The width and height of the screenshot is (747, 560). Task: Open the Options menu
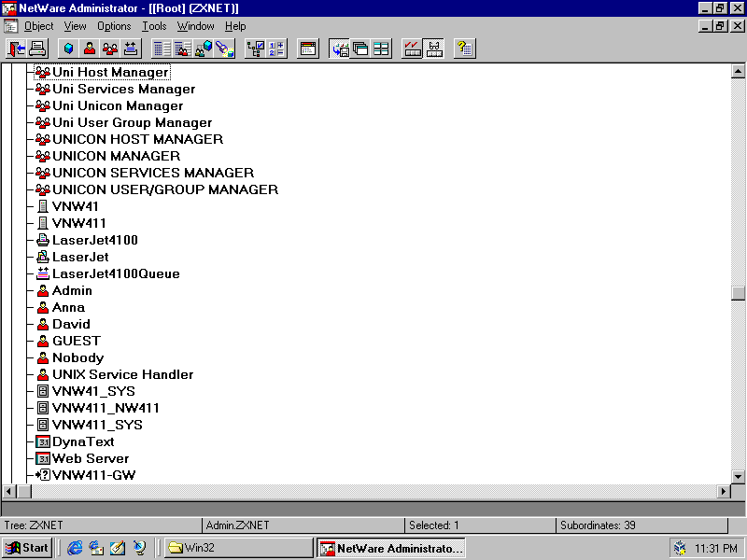(x=114, y=26)
